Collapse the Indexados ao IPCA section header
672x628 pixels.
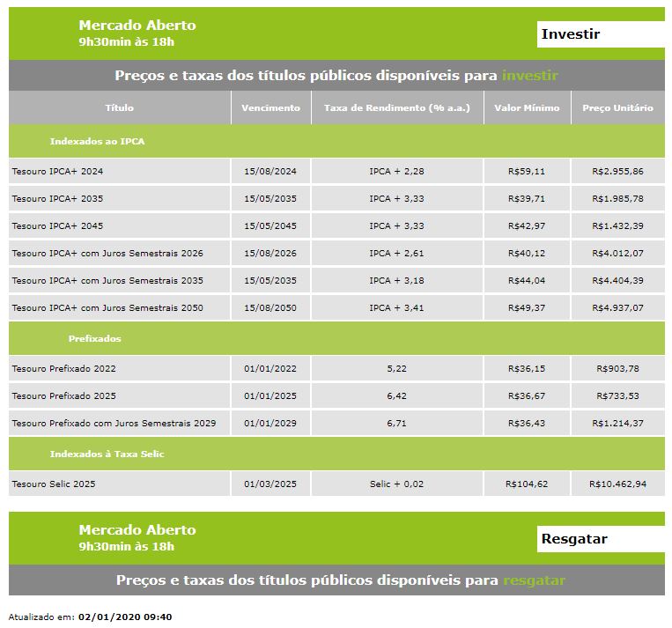click(97, 141)
